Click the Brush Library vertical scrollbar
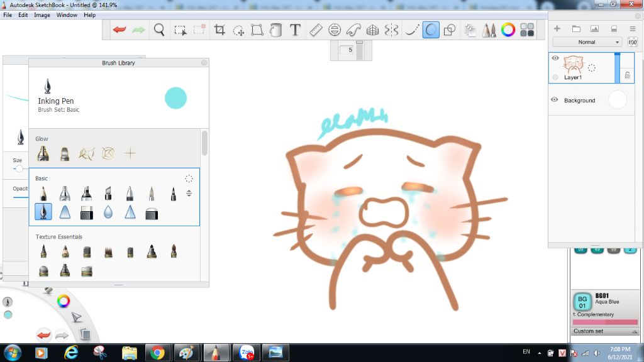Screen dimensions: 644x362 pos(204,143)
